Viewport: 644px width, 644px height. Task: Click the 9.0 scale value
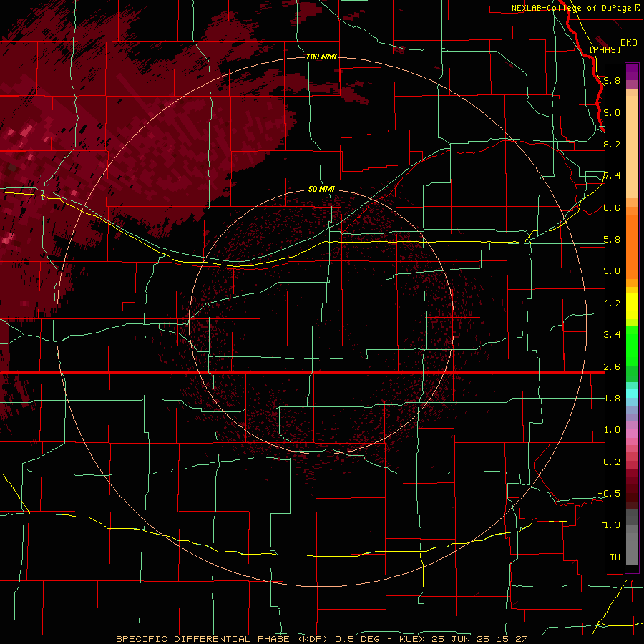(612, 112)
